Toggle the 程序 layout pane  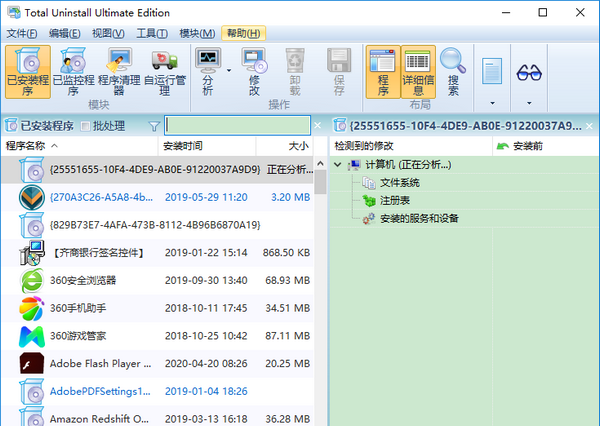coord(383,72)
